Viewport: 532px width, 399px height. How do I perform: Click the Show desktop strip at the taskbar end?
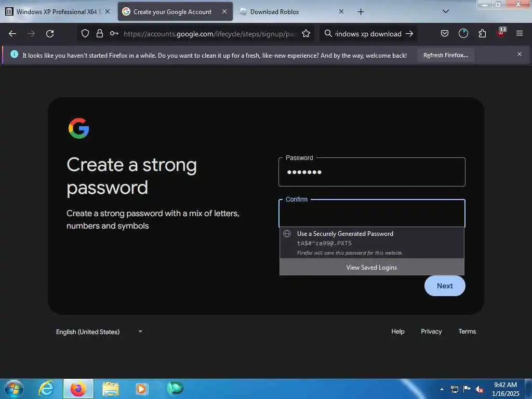coord(528,389)
